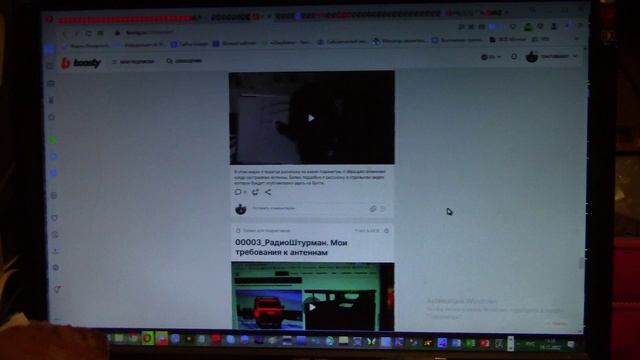
Task: Open the downloads icon in browser sidebar
Action: coord(56,251)
